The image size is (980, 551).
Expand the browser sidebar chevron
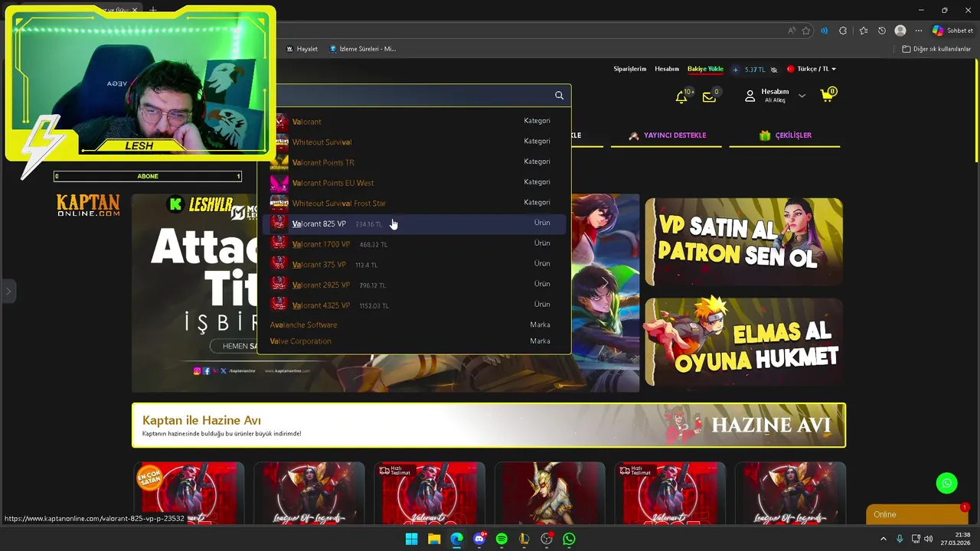pyautogui.click(x=8, y=291)
